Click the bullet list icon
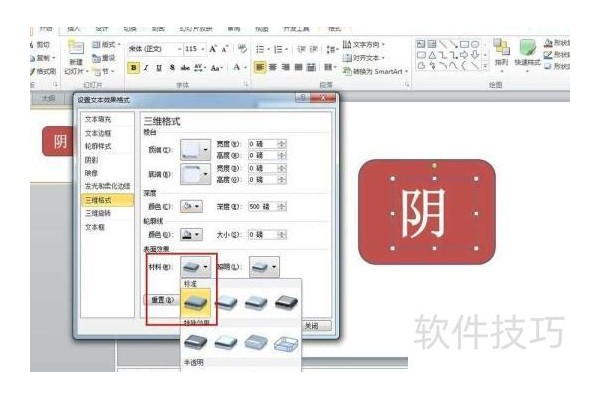Image resolution: width=600 pixels, height=400 pixels. coord(262,49)
